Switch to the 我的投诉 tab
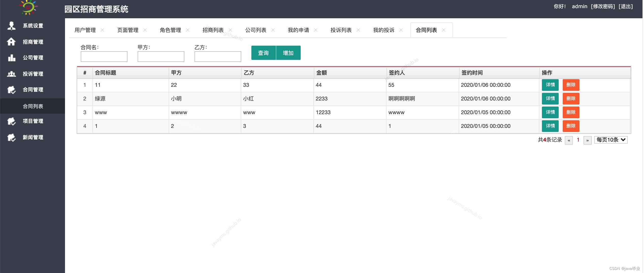This screenshot has height=273, width=644. pyautogui.click(x=384, y=30)
